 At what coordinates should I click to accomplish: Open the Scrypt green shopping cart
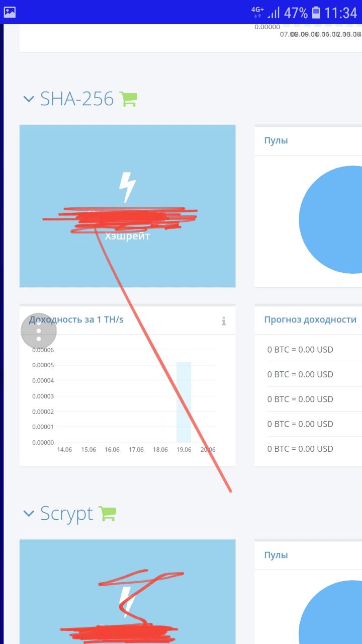[107, 513]
